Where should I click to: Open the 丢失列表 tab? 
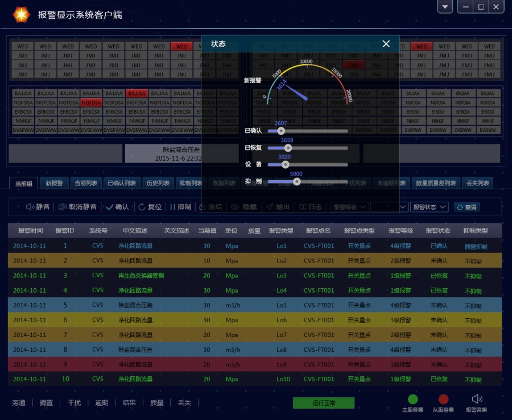[x=477, y=183]
